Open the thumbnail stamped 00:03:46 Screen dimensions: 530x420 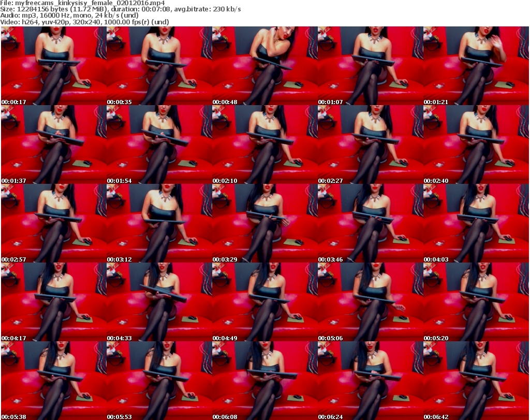pyautogui.click(x=371, y=223)
